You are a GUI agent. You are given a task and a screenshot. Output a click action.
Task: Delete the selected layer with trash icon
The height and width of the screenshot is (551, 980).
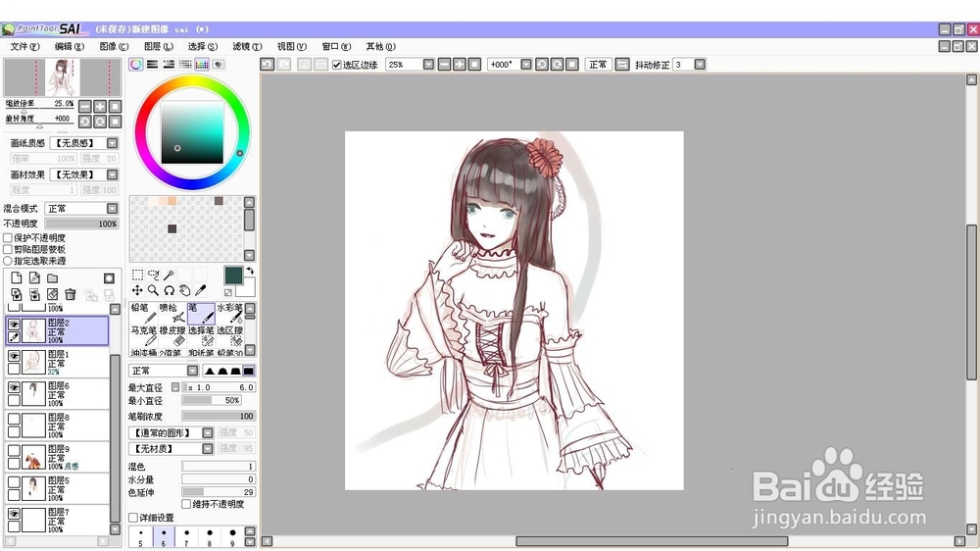point(71,294)
